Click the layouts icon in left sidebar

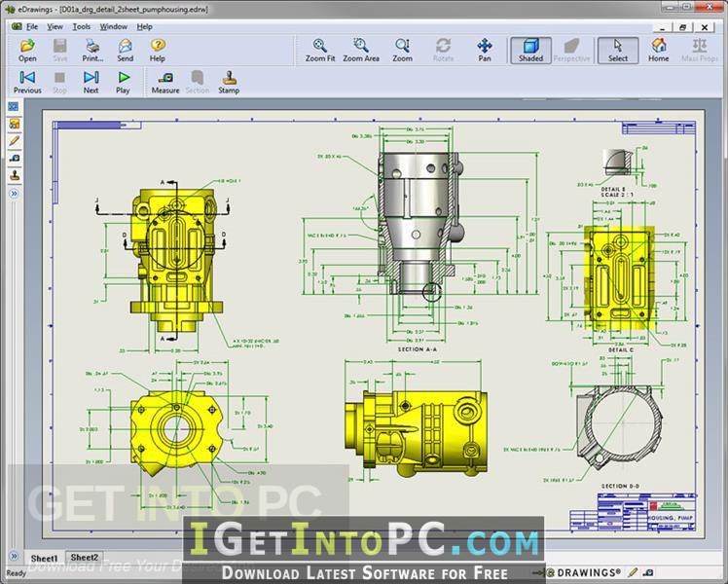(x=14, y=124)
